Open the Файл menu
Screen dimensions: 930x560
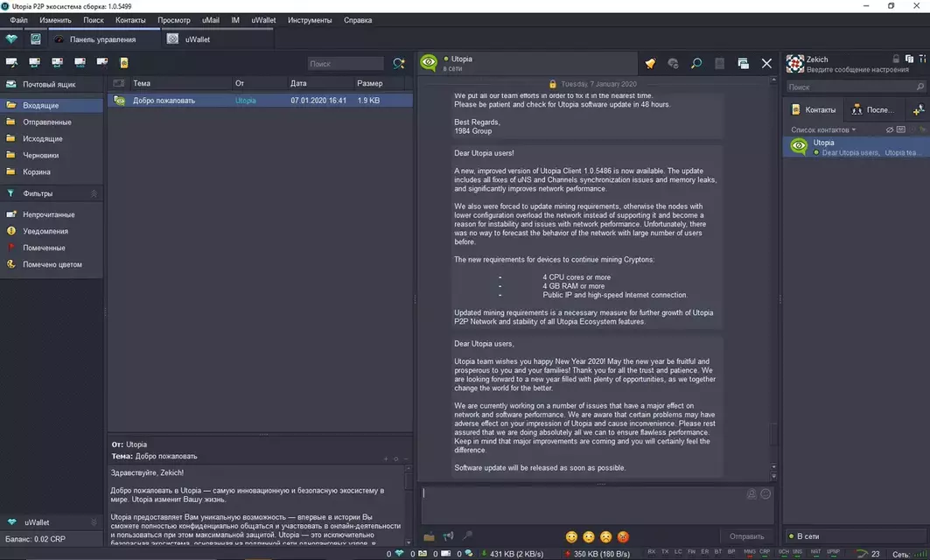(x=18, y=20)
